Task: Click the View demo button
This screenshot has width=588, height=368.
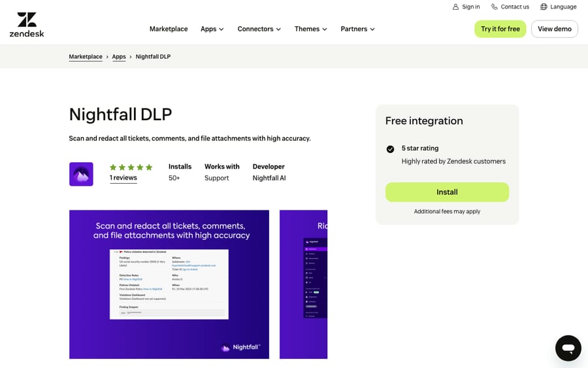Action: [555, 29]
